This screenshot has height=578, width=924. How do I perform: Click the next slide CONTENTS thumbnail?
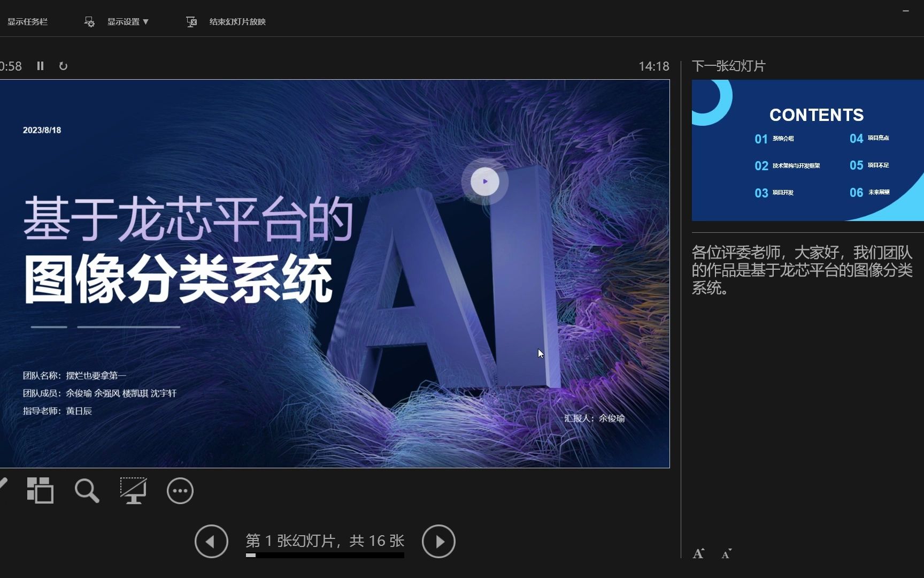pos(807,150)
